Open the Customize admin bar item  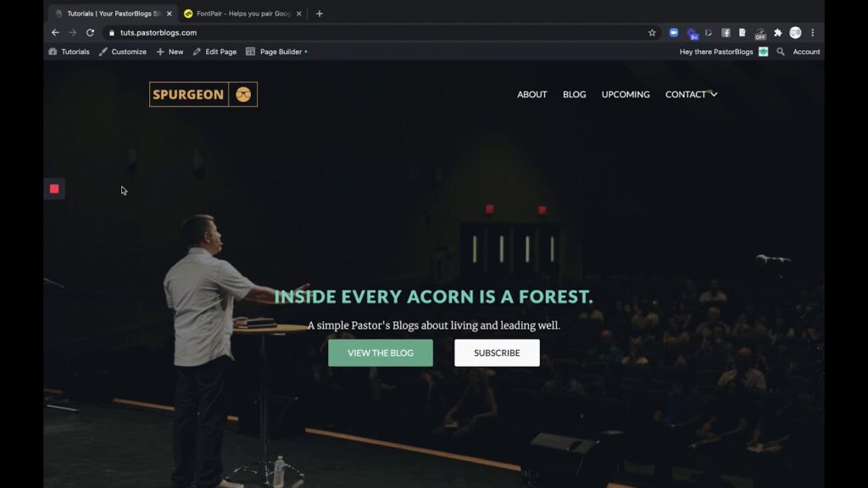123,52
